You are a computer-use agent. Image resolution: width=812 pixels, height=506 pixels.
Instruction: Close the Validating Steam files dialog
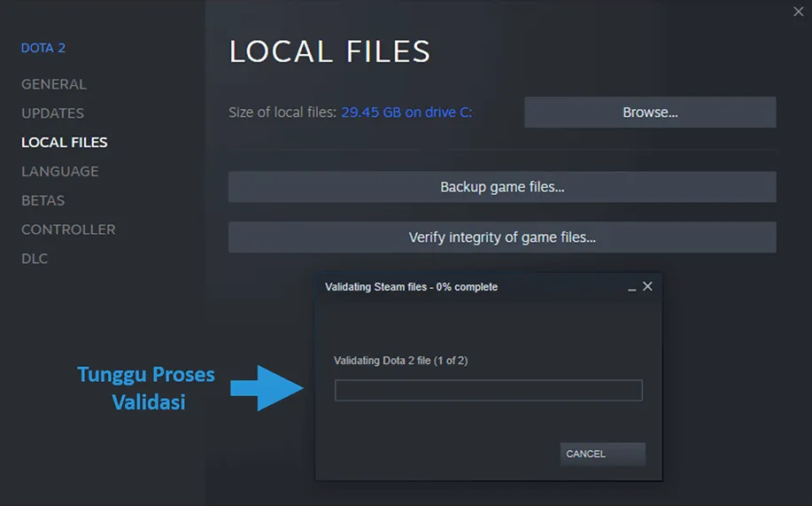point(647,286)
